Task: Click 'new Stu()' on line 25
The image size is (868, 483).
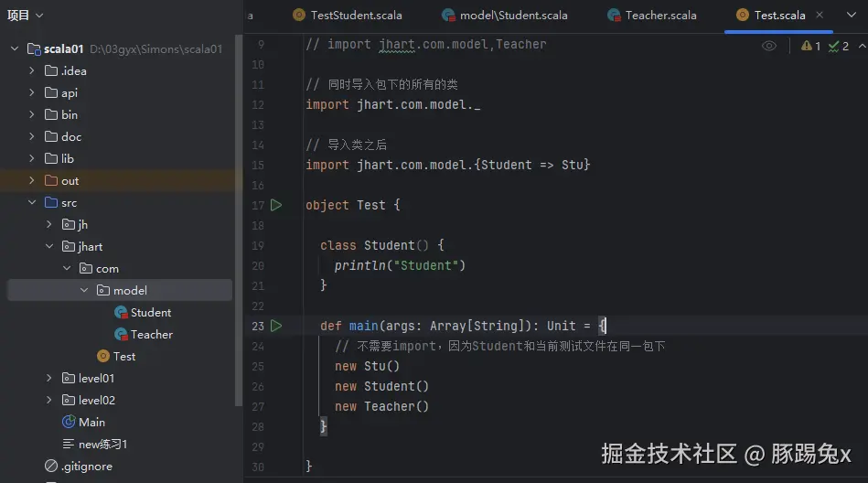Action: (x=367, y=366)
